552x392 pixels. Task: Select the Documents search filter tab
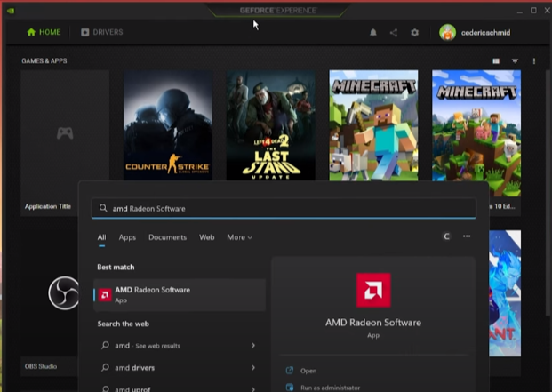(167, 237)
